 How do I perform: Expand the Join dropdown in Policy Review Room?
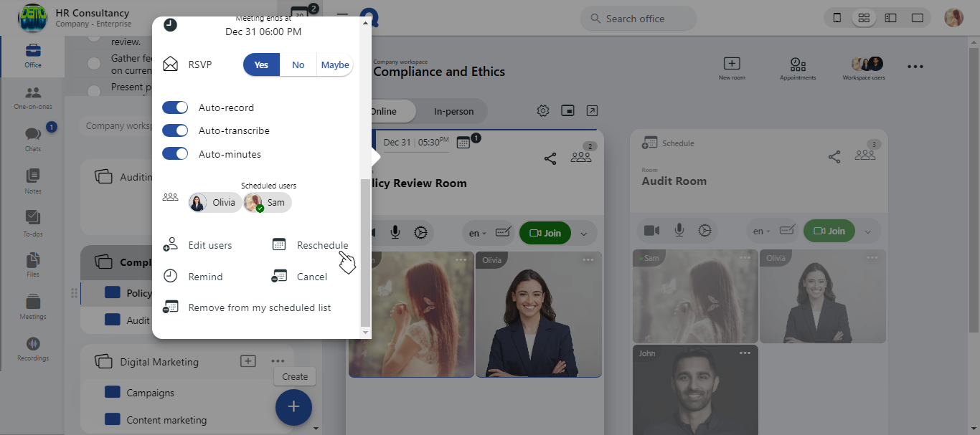pyautogui.click(x=584, y=233)
